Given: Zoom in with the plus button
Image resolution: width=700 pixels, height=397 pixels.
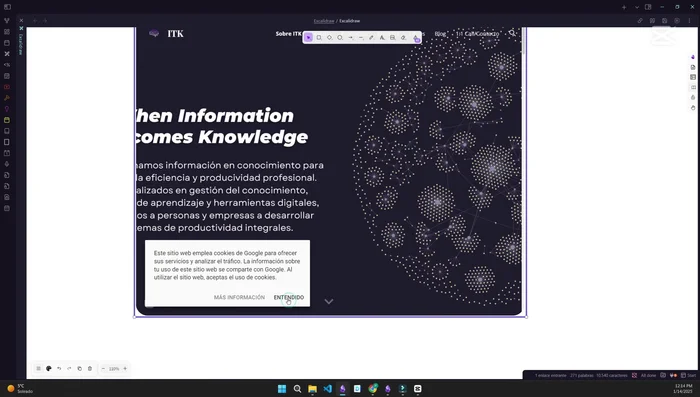Looking at the screenshot, I should [x=125, y=368].
